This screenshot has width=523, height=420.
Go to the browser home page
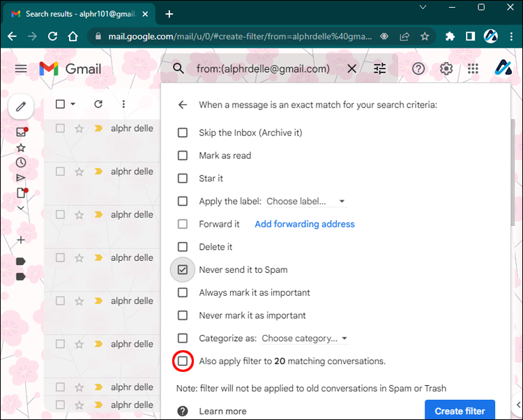[x=73, y=36]
